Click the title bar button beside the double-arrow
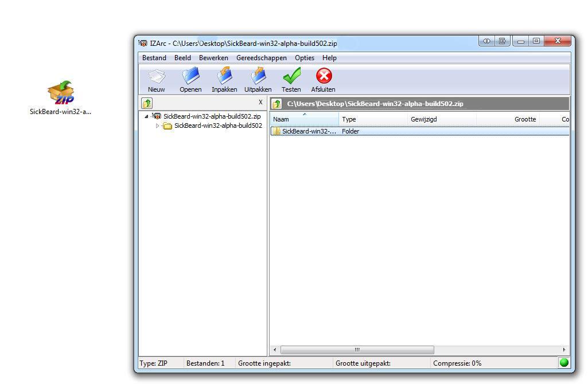This screenshot has height=384, width=588. pos(503,41)
